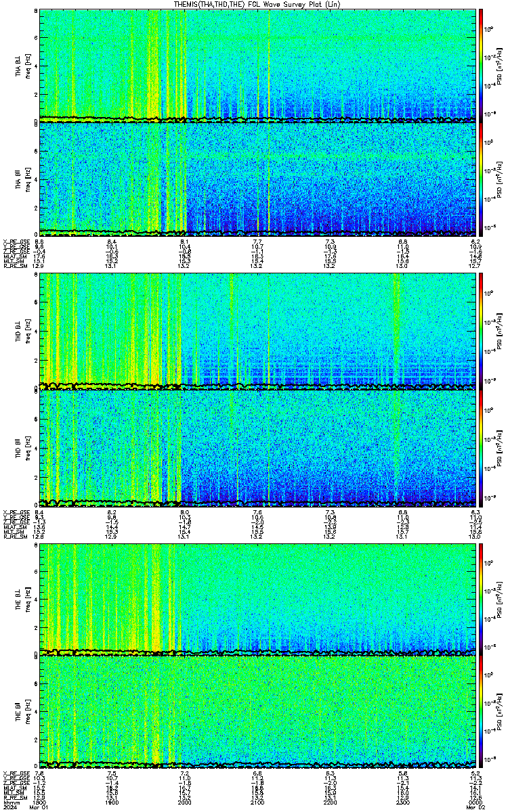Click the '2000' time tick label
The image size is (508, 812).
[185, 801]
